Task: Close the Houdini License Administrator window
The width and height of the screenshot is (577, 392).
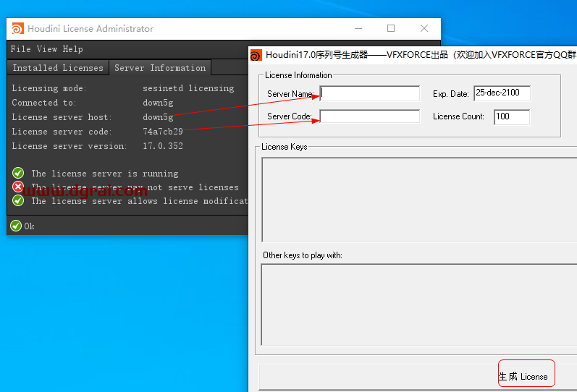Action: point(424,28)
